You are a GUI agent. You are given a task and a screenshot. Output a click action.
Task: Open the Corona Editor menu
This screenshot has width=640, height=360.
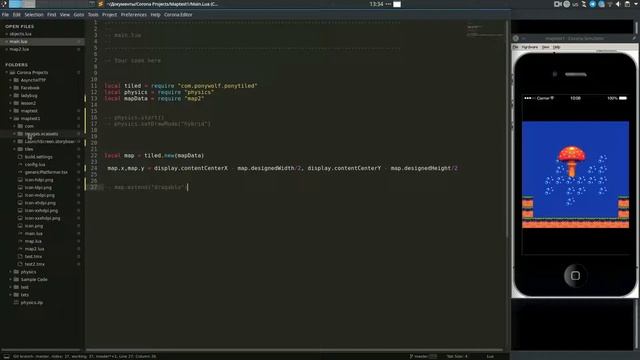178,15
